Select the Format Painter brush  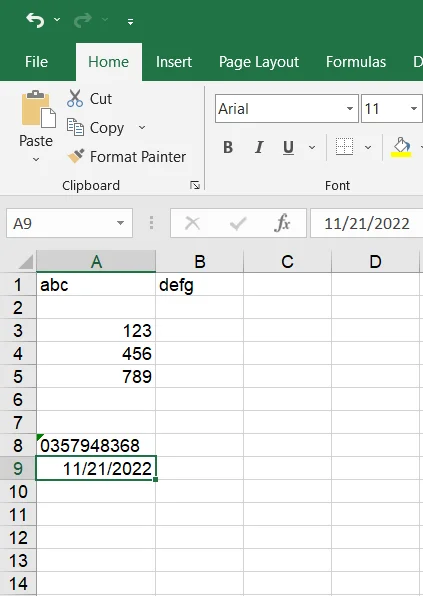pos(76,156)
